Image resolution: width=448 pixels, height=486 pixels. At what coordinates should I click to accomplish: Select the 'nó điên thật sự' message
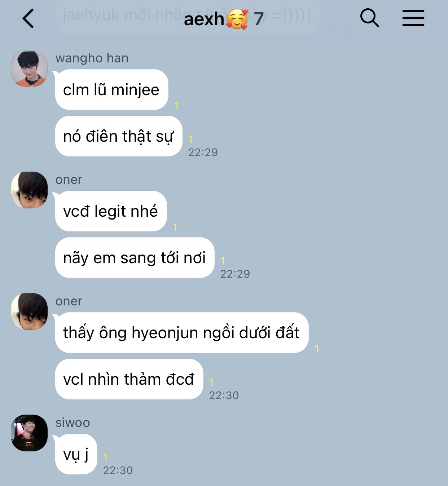[119, 136]
